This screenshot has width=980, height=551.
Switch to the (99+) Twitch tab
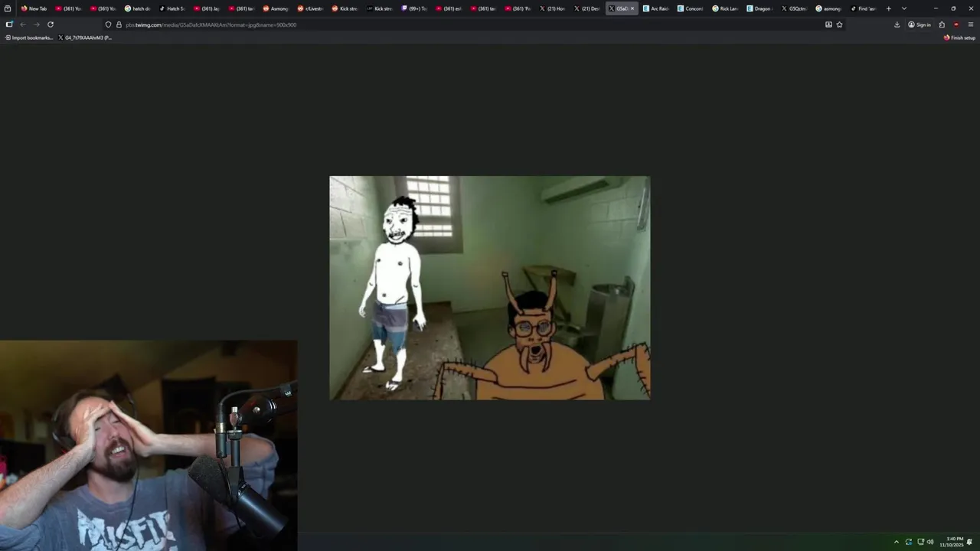(x=413, y=8)
